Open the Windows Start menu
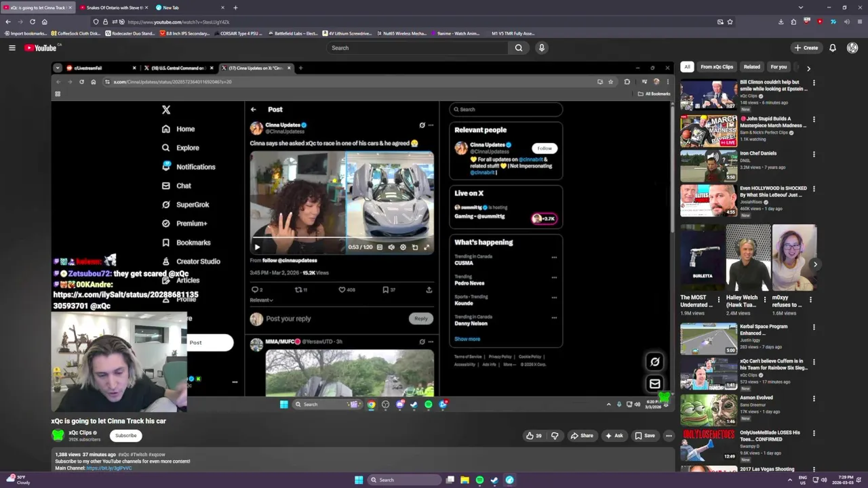The height and width of the screenshot is (488, 868). [x=359, y=480]
